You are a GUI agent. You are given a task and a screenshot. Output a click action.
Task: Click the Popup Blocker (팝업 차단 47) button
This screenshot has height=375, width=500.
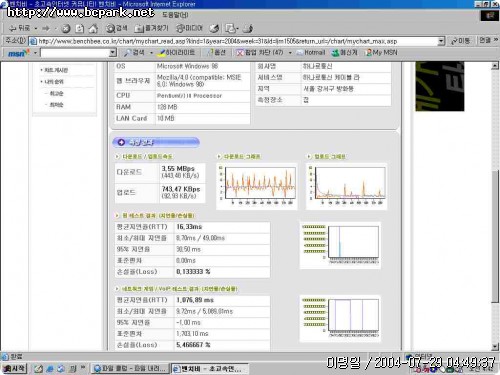[x=260, y=52]
